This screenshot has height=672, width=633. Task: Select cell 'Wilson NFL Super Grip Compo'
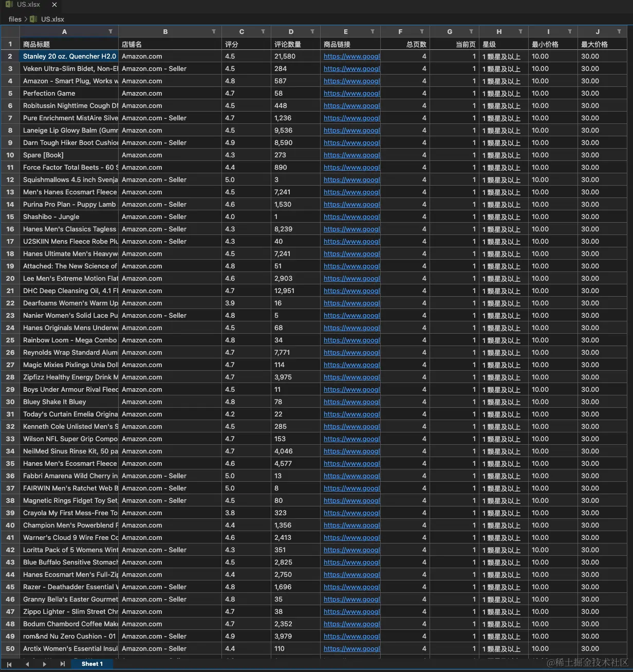pos(69,439)
